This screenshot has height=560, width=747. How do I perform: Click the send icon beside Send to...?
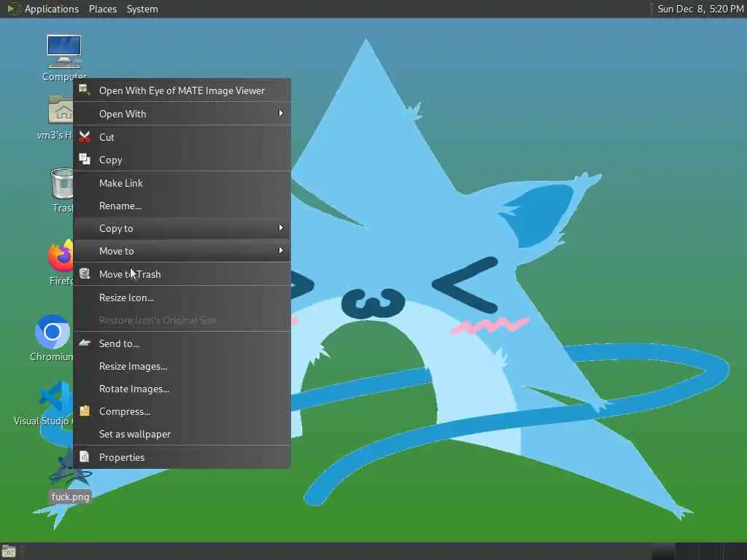(x=85, y=343)
